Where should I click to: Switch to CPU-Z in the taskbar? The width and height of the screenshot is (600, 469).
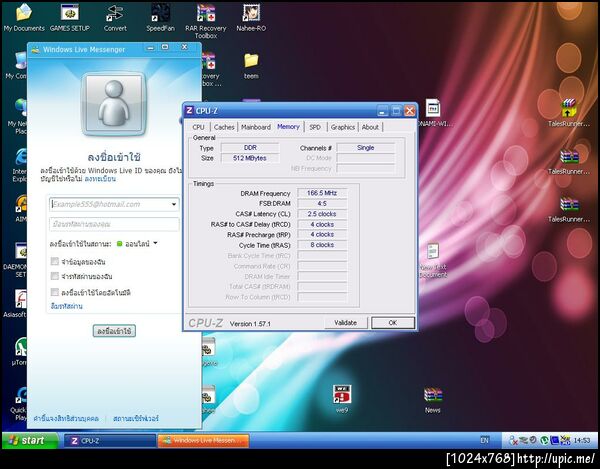(109, 441)
